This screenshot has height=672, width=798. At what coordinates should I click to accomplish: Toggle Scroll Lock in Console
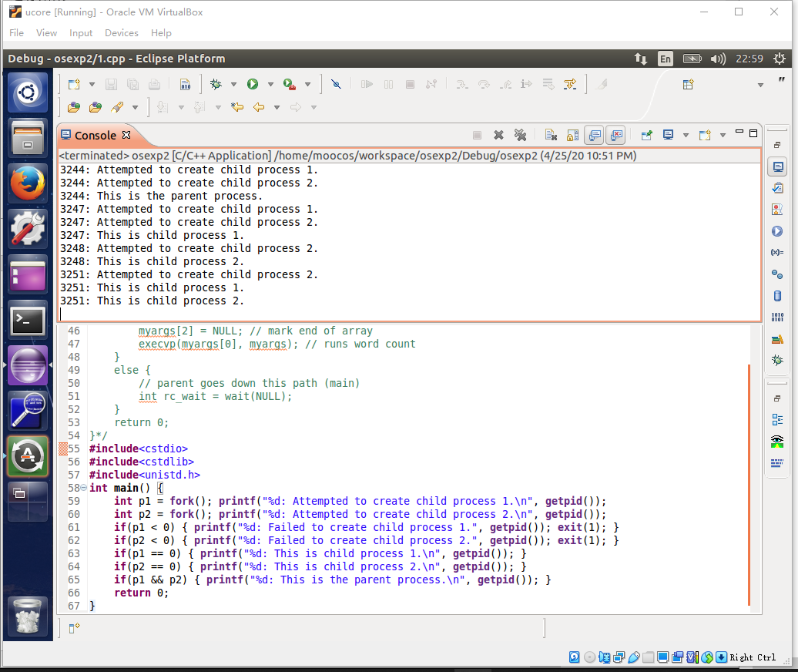coord(572,135)
